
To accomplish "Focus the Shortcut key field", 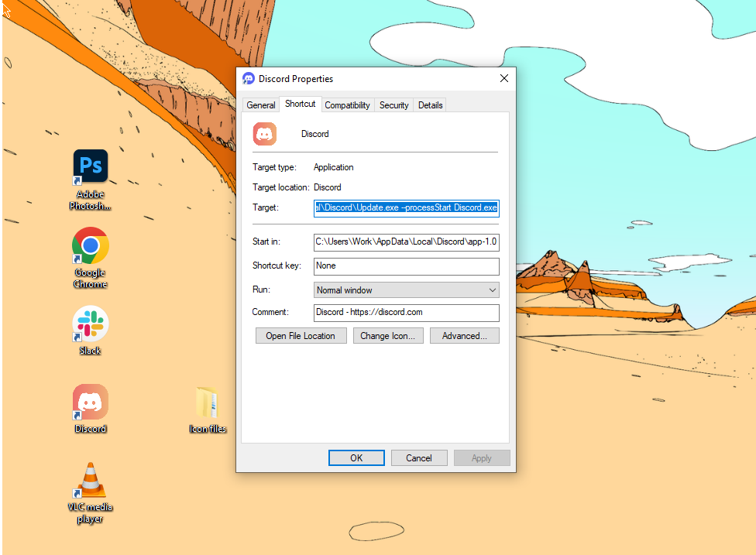I will coord(406,266).
